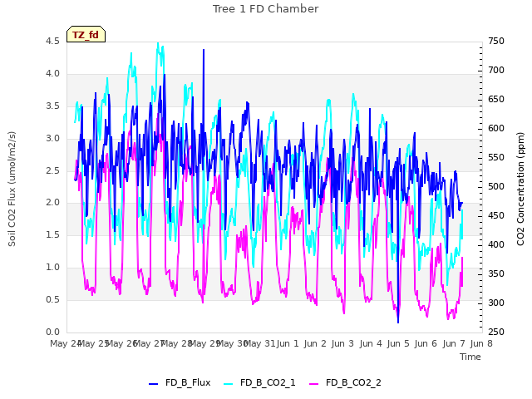Click the 1.0 left axis tick
Image resolution: width=532 pixels, height=399 pixels.
click(52, 268)
